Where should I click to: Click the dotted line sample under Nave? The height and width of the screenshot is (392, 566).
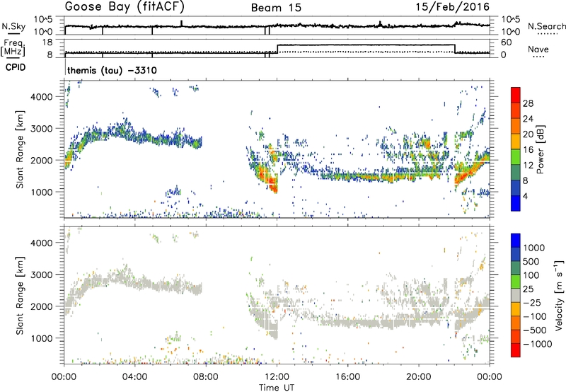[x=538, y=57]
